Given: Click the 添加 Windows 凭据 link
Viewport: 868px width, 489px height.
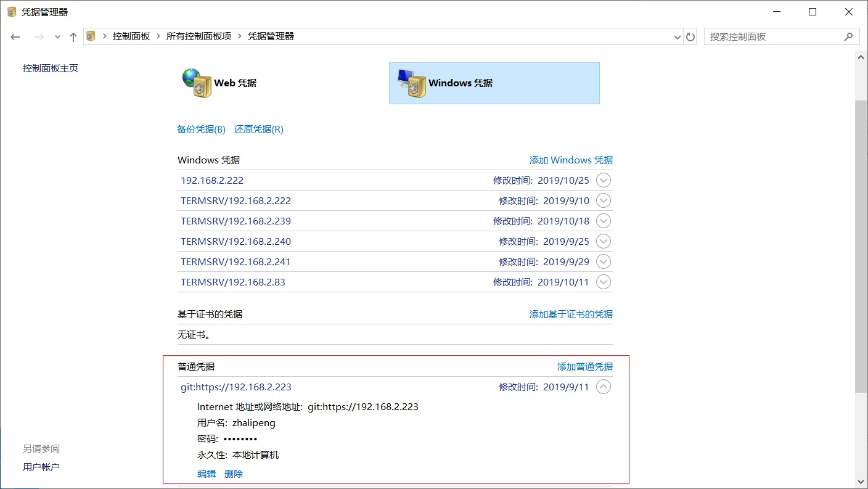Looking at the screenshot, I should point(571,160).
